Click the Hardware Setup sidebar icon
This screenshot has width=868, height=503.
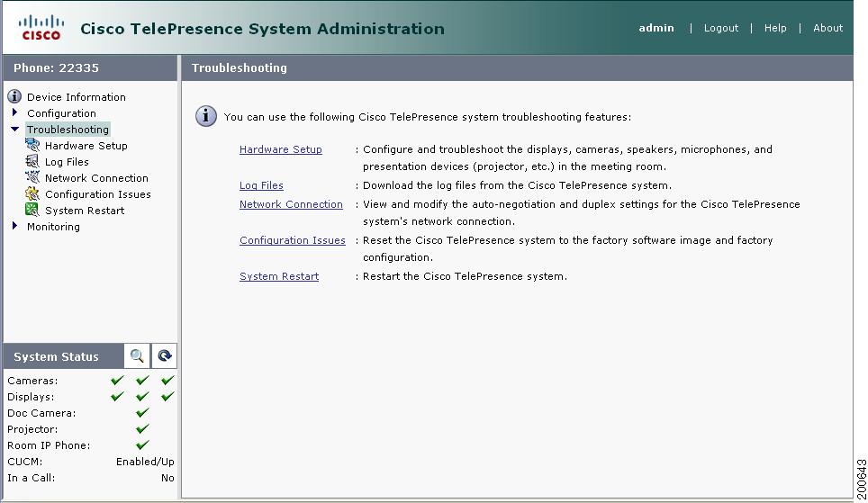click(x=32, y=146)
